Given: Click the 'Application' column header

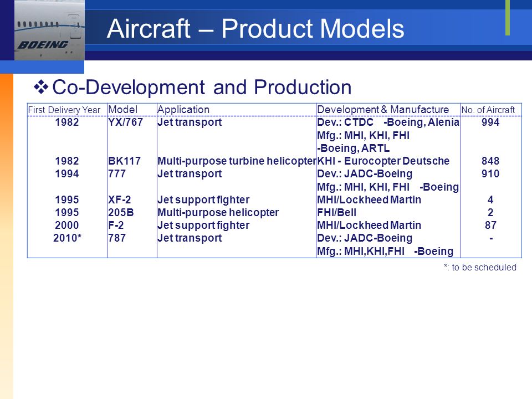Looking at the screenshot, I should [183, 110].
